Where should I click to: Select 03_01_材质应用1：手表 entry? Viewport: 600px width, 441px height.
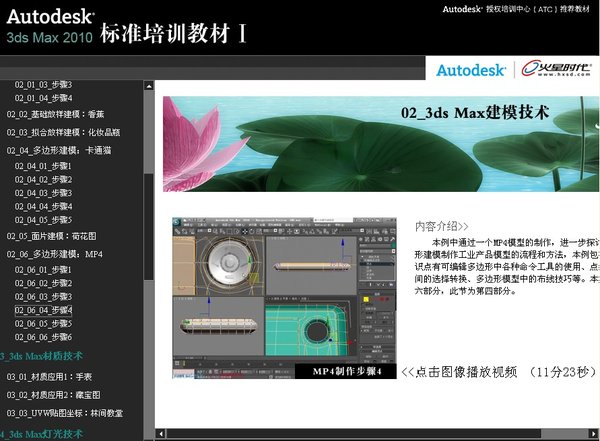coord(49,377)
